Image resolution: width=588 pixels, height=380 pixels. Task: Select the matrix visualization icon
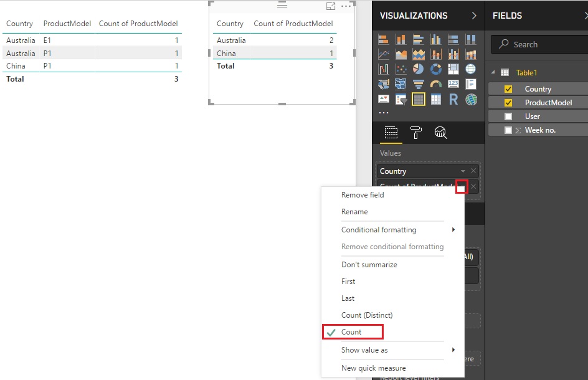click(436, 99)
